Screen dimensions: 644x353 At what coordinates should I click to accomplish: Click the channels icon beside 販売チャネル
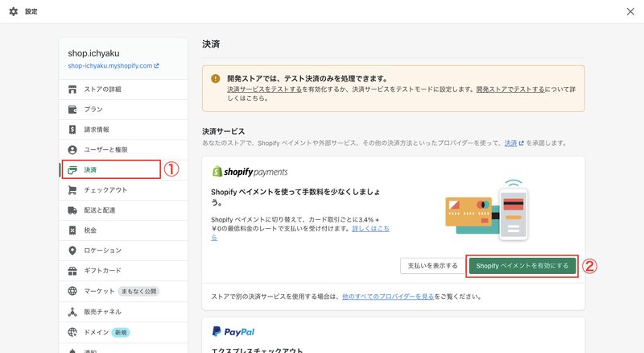point(72,312)
